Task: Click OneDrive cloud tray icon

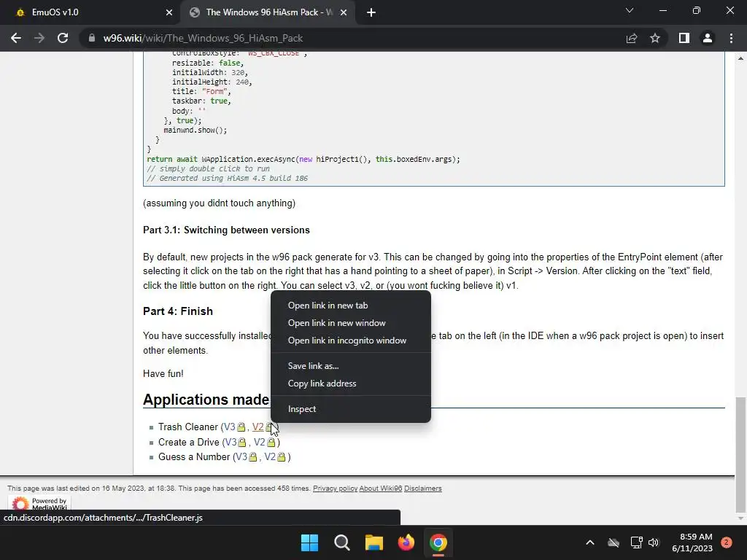Action: (614, 542)
